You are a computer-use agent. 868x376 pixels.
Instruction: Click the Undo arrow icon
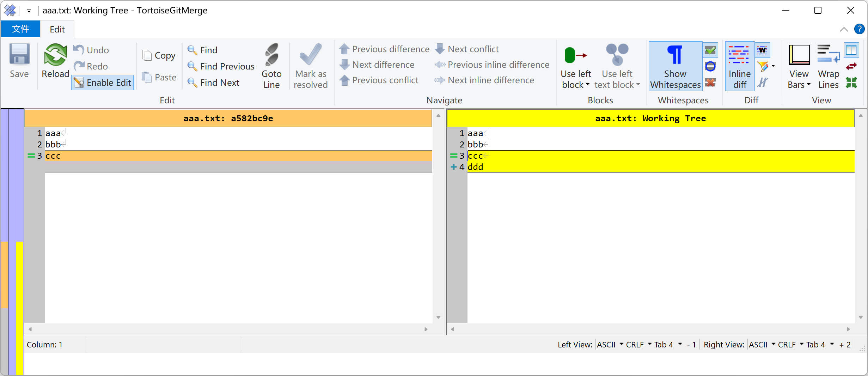coord(79,50)
